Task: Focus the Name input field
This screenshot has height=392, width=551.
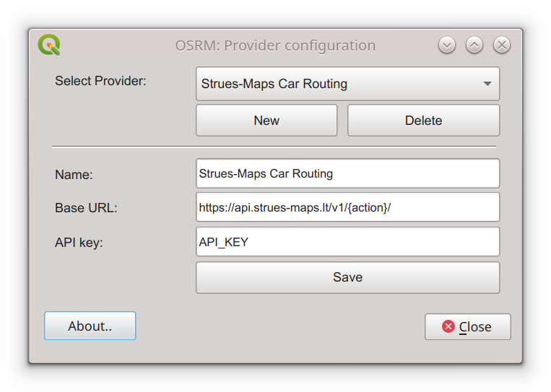Action: coord(347,173)
